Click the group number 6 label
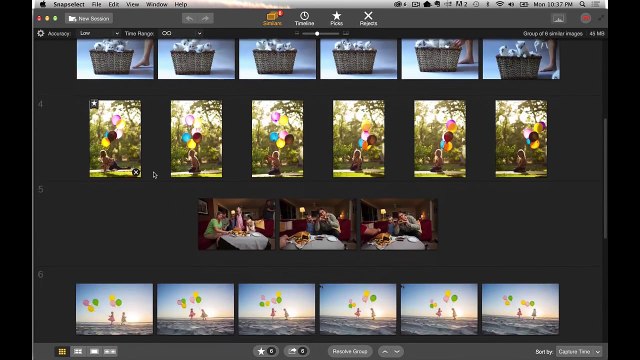 tap(40, 274)
